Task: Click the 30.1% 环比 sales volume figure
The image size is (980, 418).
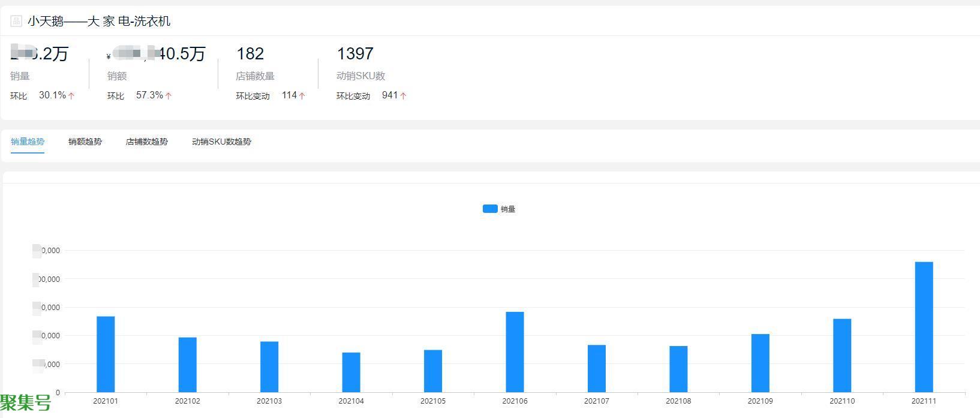Action: pyautogui.click(x=52, y=95)
